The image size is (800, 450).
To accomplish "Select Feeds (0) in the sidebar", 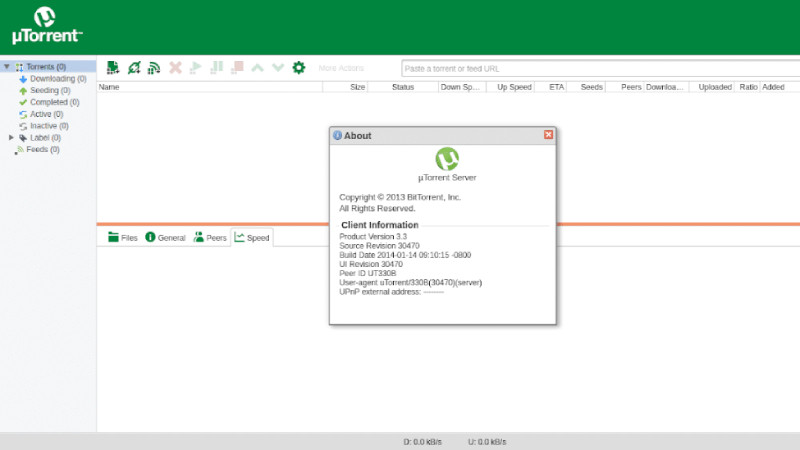I will click(x=42, y=149).
